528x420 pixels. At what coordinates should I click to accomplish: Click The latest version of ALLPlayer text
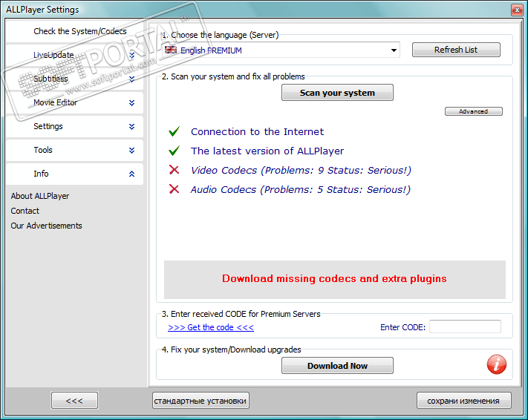click(267, 151)
